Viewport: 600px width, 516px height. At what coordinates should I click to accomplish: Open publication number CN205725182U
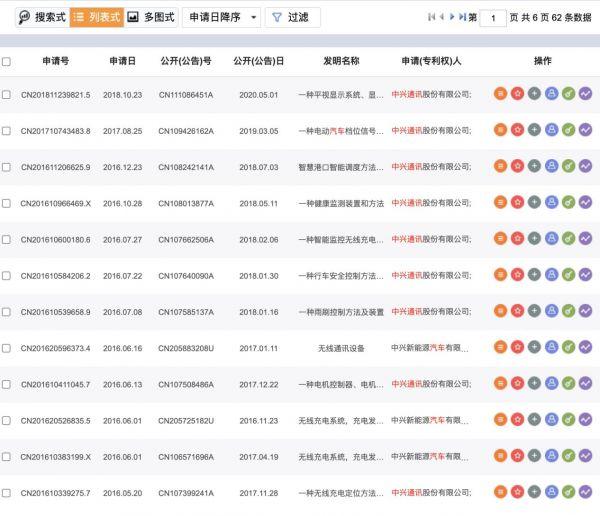186,421
